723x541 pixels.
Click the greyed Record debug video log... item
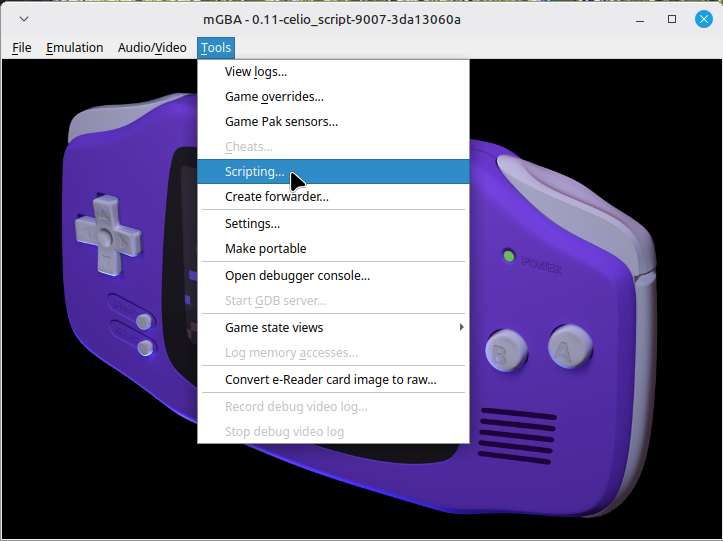[x=333, y=407]
